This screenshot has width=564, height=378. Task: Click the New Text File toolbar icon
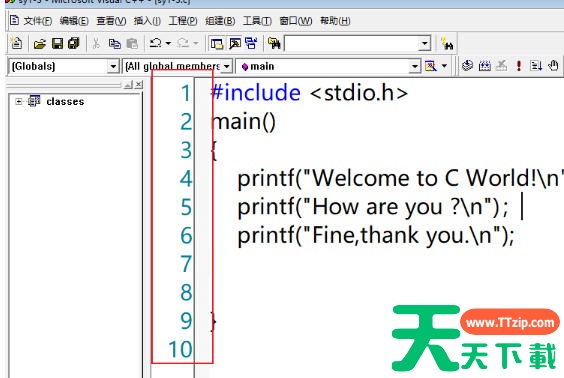click(x=16, y=43)
